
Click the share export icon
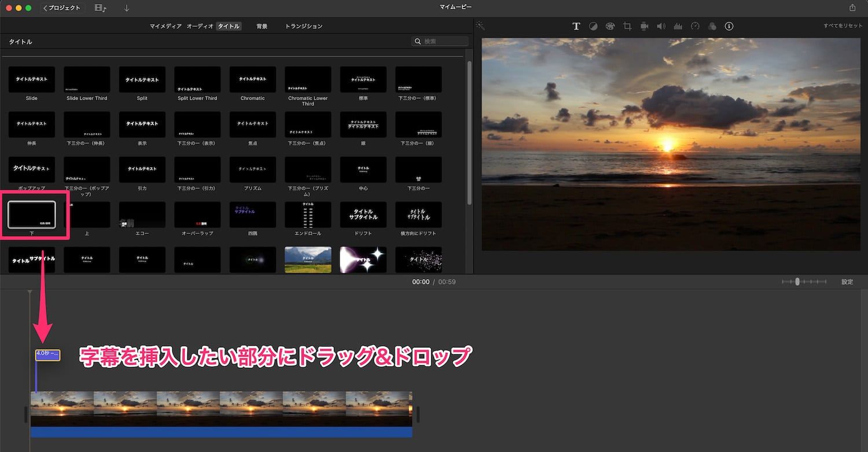852,8
